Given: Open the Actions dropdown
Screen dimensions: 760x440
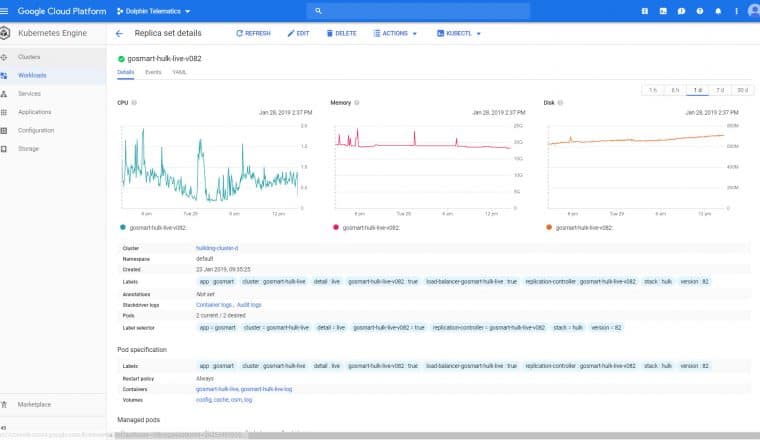Looking at the screenshot, I should (x=395, y=33).
